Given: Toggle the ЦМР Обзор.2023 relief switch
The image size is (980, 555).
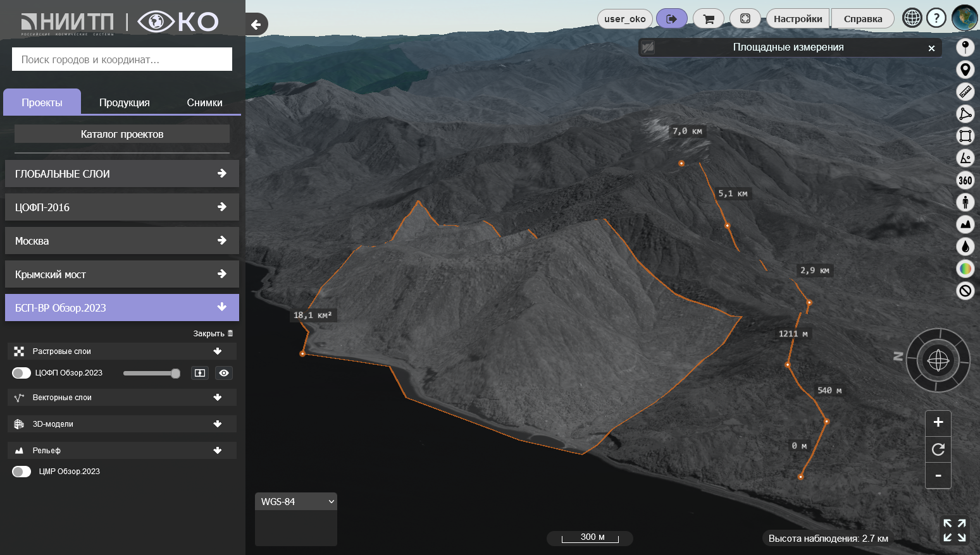Looking at the screenshot, I should [x=22, y=472].
